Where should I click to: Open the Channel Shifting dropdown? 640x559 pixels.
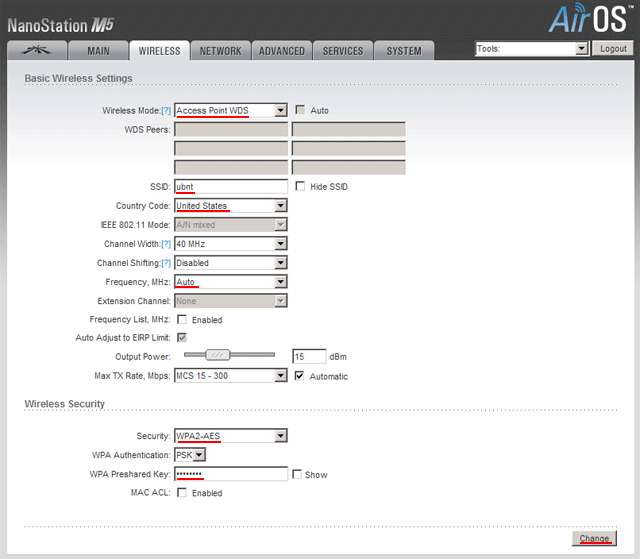click(x=231, y=263)
